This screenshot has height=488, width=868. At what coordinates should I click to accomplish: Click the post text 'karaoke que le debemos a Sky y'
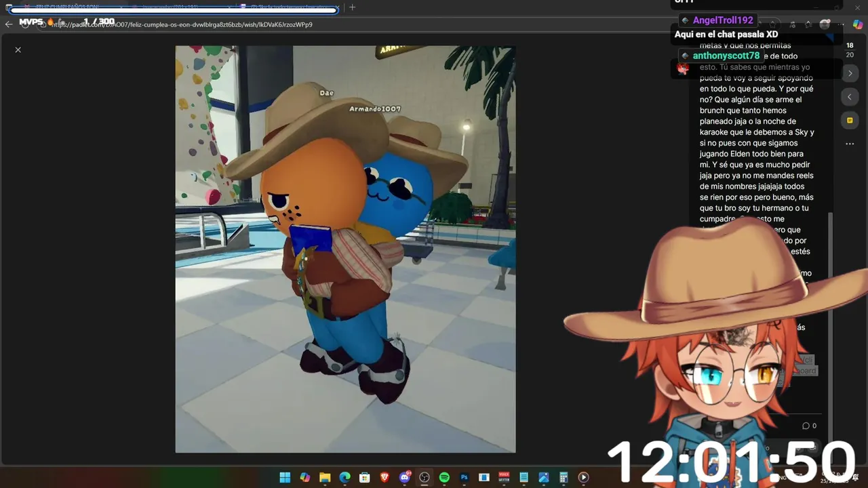coord(757,132)
